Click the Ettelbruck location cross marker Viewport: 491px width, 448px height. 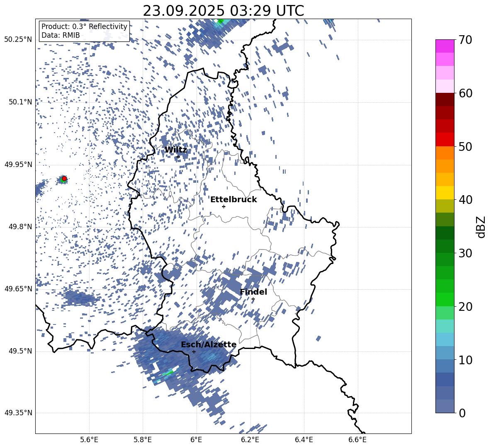coord(224,206)
